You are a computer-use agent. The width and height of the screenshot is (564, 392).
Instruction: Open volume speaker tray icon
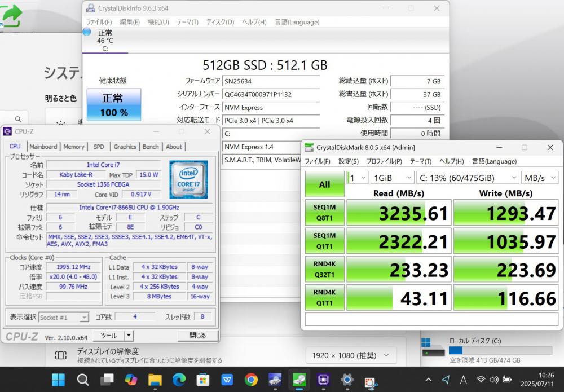click(494, 380)
